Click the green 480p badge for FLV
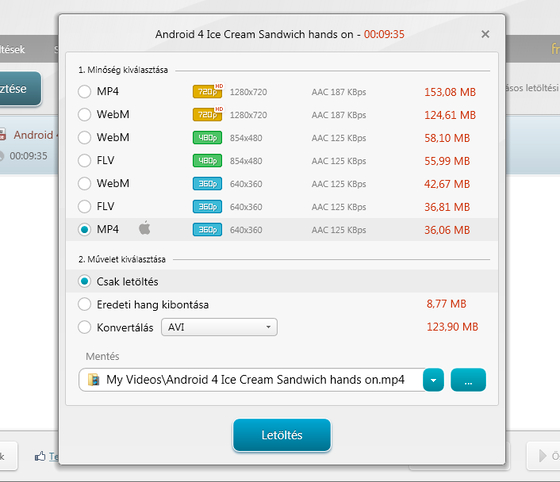The width and height of the screenshot is (560, 482). tap(207, 161)
